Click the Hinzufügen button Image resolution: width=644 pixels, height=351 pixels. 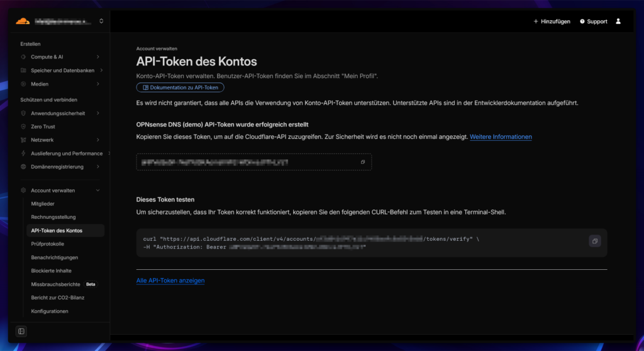pyautogui.click(x=552, y=21)
